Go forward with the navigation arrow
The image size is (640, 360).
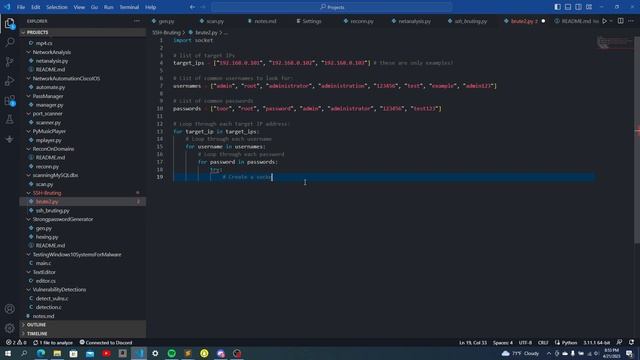coord(203,7)
